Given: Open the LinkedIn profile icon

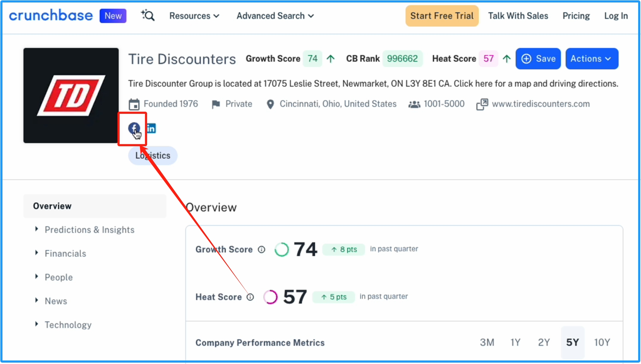Looking at the screenshot, I should (x=151, y=128).
